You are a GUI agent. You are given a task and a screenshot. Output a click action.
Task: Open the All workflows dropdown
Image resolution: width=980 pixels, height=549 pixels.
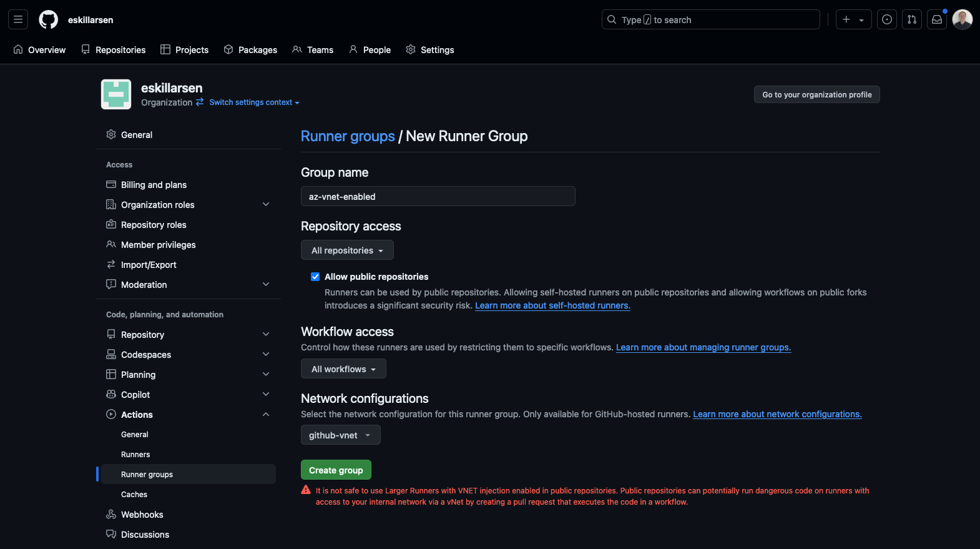click(x=343, y=368)
